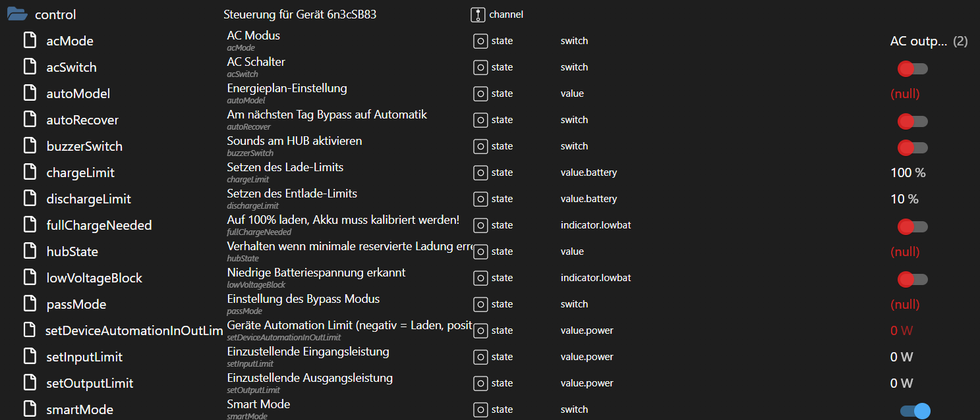
Task: Enable the AC Schalter switch
Action: 912,68
